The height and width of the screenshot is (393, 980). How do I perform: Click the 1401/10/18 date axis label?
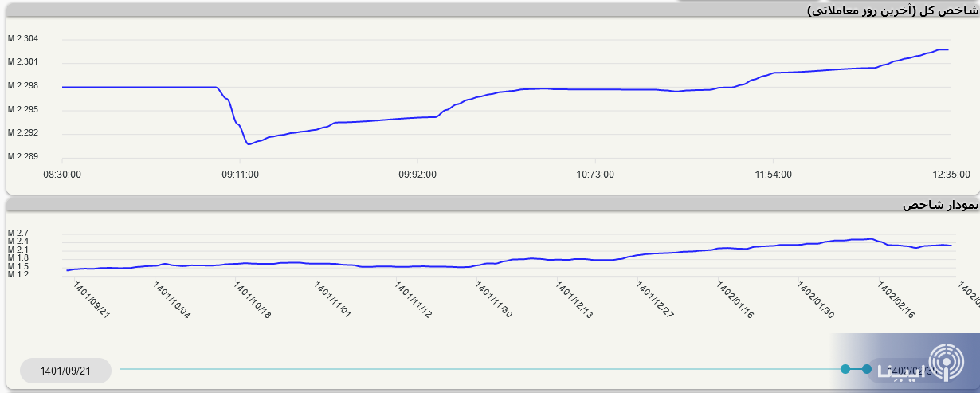click(x=253, y=301)
